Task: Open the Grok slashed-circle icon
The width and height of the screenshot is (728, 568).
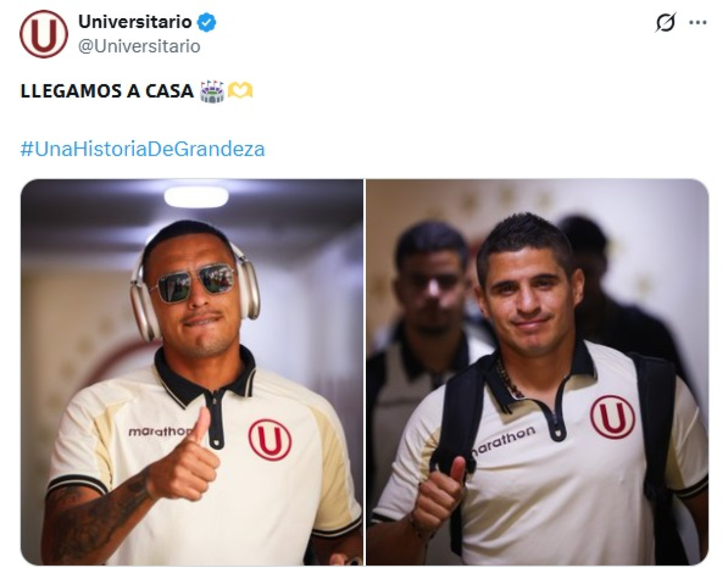Action: tap(666, 23)
